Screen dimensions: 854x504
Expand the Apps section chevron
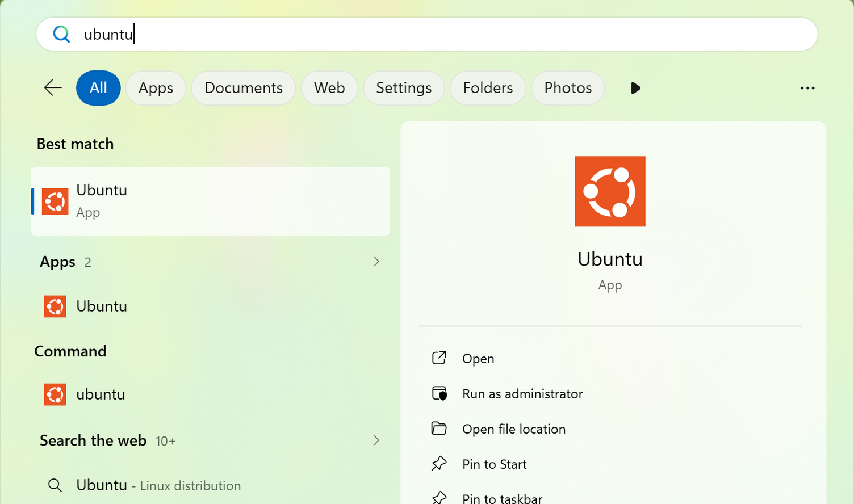coord(376,262)
